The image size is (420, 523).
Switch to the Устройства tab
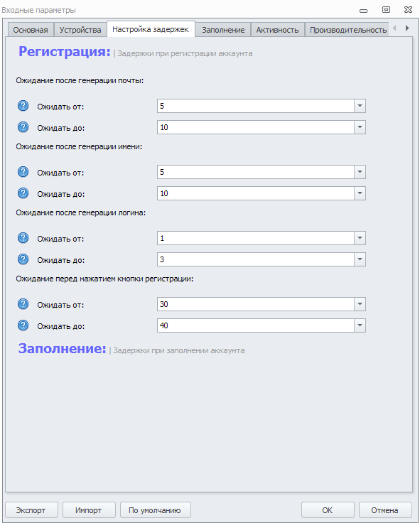pos(80,30)
